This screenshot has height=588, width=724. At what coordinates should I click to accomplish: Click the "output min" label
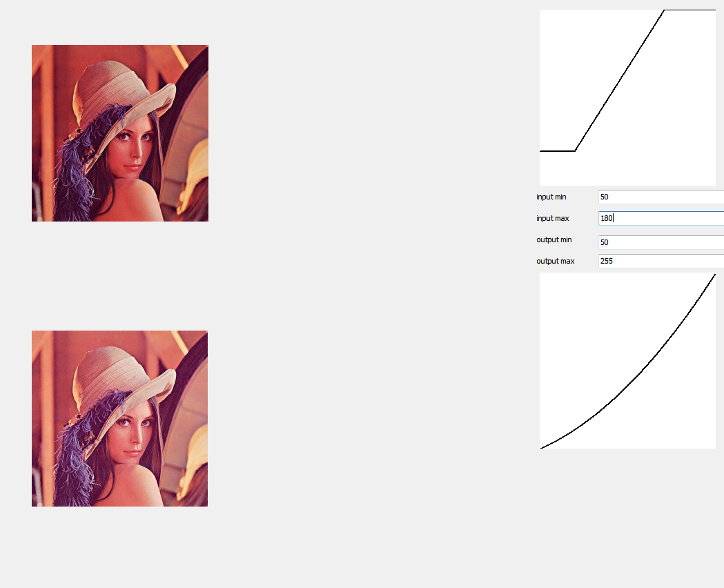coord(554,240)
